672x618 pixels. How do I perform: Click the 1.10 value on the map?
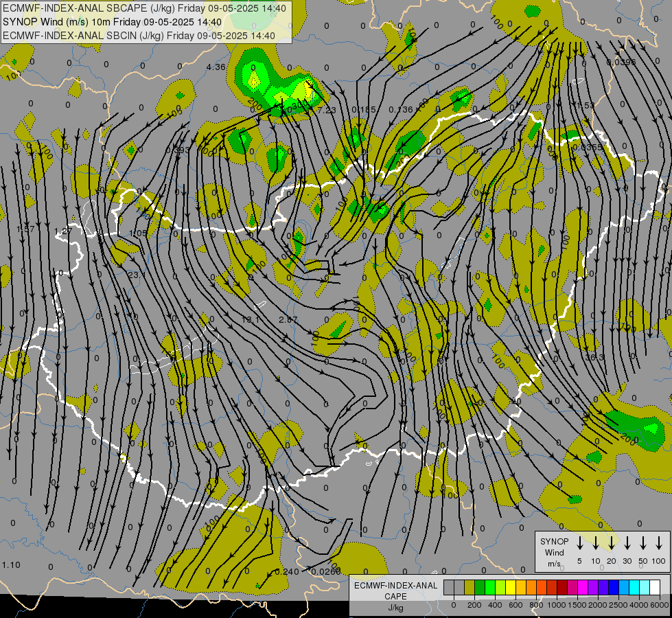tap(11, 565)
